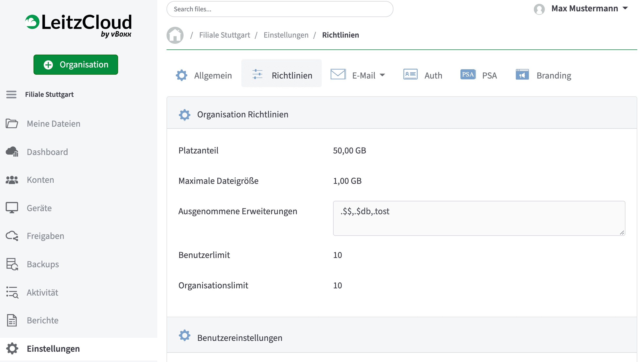The image size is (644, 362).
Task: Click the Organisation Richtlinien section header
Action: pyautogui.click(x=402, y=113)
